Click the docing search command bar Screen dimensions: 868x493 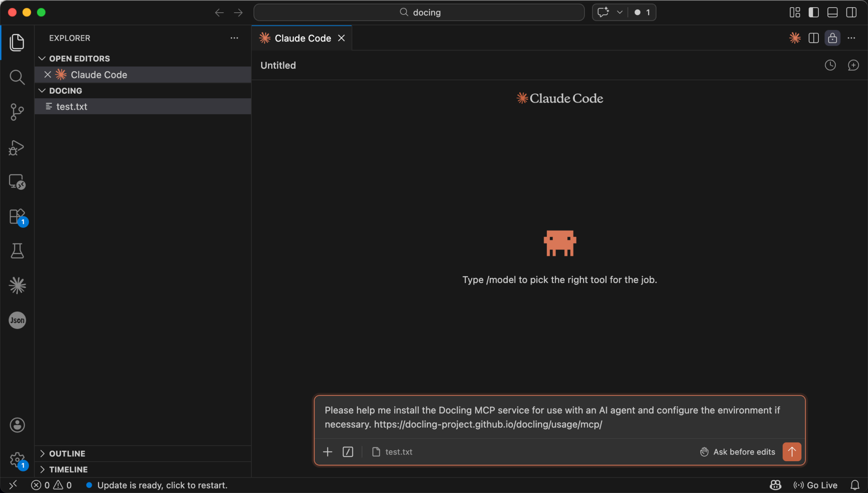(419, 12)
